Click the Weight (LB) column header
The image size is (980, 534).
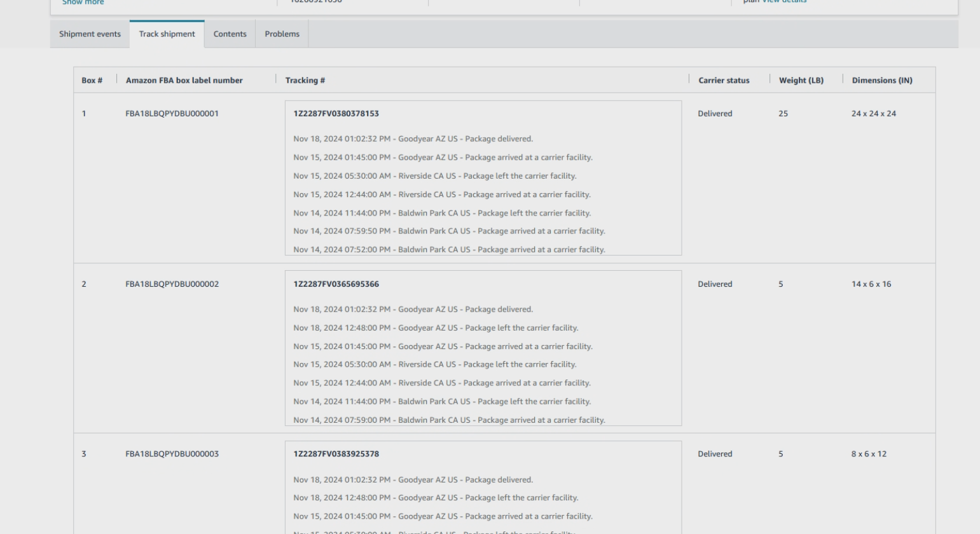coord(801,80)
